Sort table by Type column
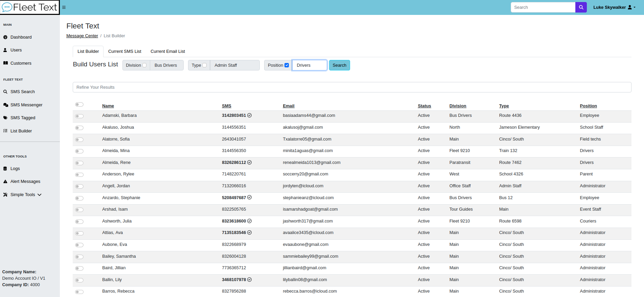Viewport: 644px width, 297px height. [x=504, y=106]
